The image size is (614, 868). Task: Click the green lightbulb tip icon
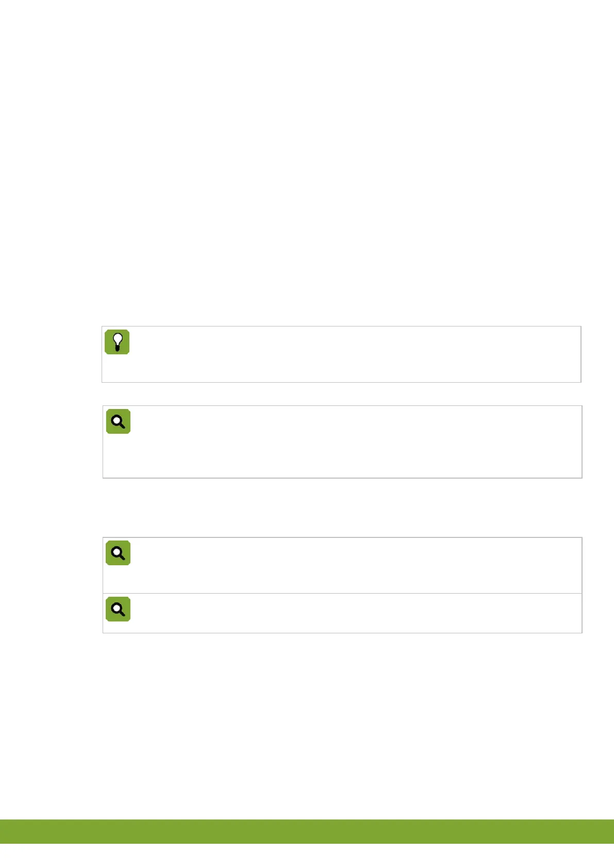coord(117,342)
